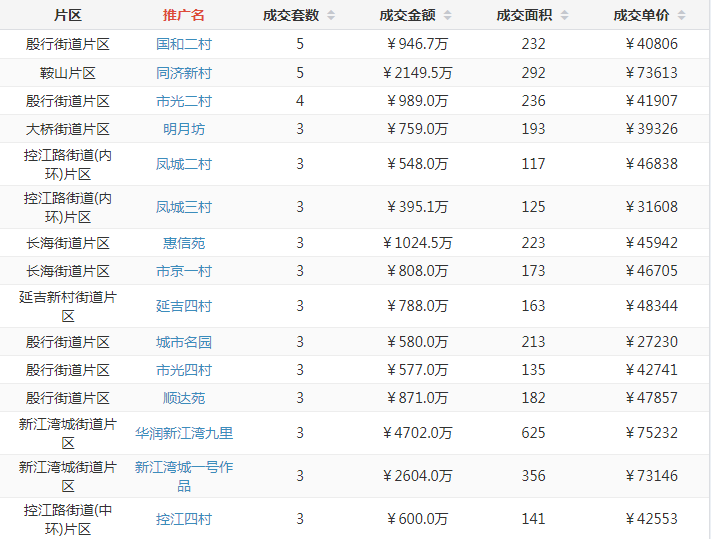
Task: Select the unit price ￥45942
Action: pos(652,243)
